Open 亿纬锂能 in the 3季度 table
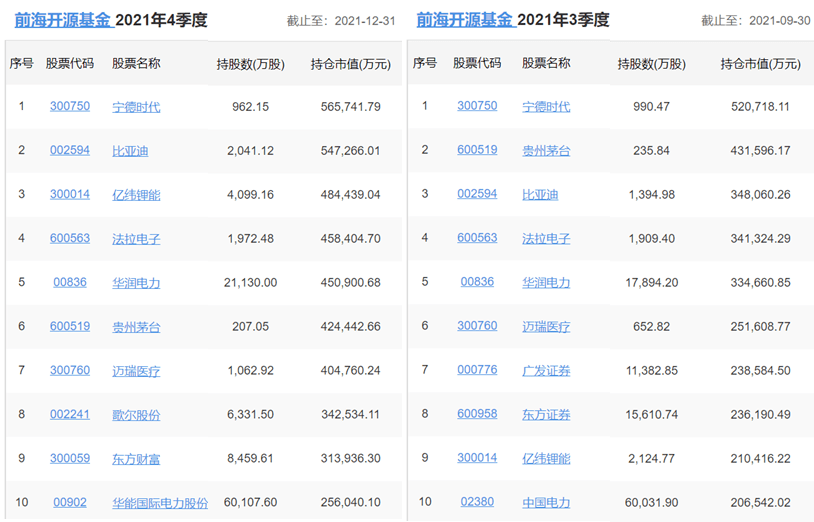 (x=546, y=458)
